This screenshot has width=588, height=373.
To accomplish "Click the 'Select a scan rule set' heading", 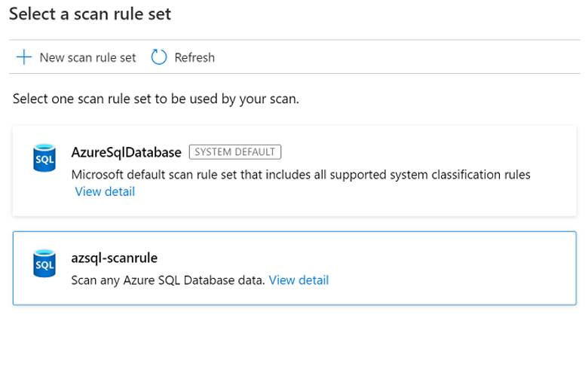I will pyautogui.click(x=90, y=15).
